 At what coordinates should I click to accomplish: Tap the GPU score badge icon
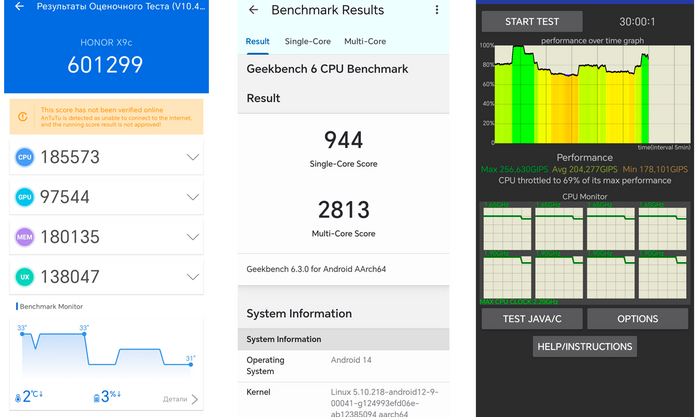(x=25, y=197)
